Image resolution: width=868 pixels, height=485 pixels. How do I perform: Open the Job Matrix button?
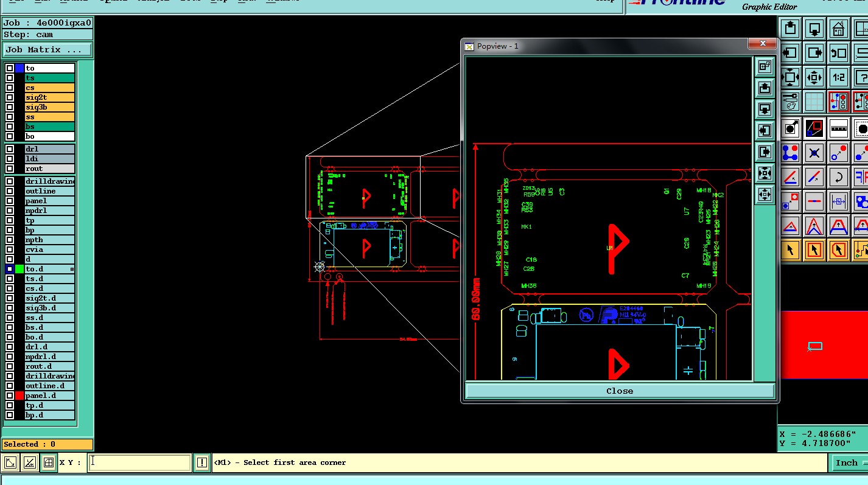[47, 50]
